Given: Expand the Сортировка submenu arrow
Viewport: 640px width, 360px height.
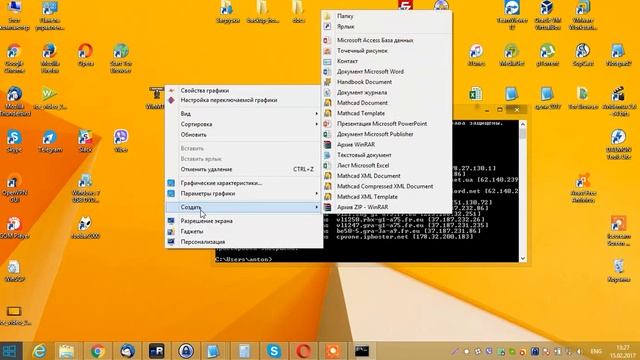Looking at the screenshot, I should tap(316, 124).
